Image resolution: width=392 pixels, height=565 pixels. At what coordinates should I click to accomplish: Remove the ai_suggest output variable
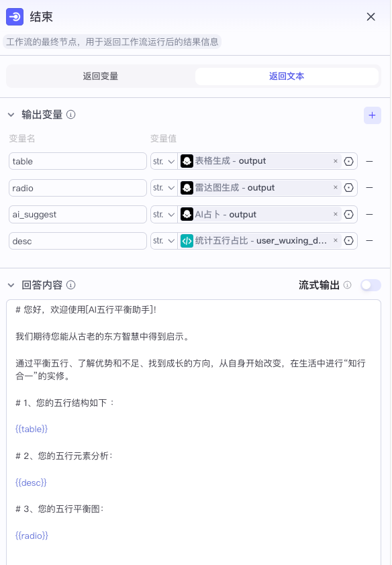(369, 215)
